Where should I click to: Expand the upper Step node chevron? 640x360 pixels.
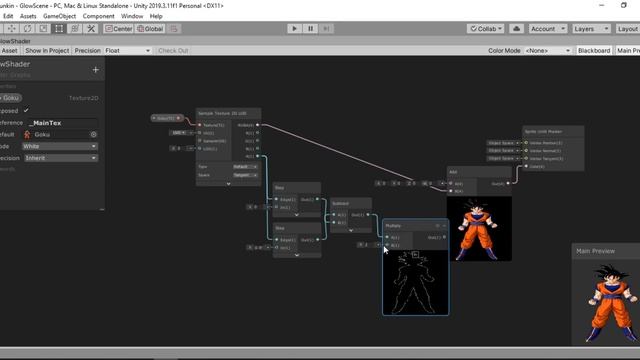point(297,215)
